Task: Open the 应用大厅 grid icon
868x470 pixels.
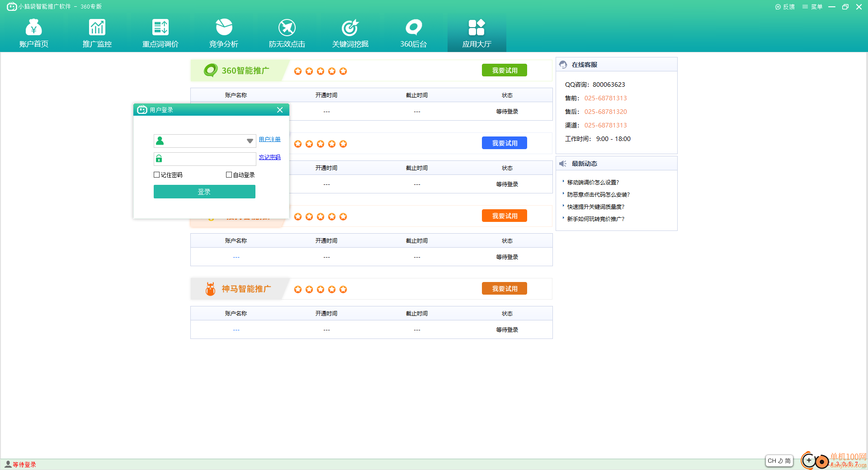Action: pos(476,27)
